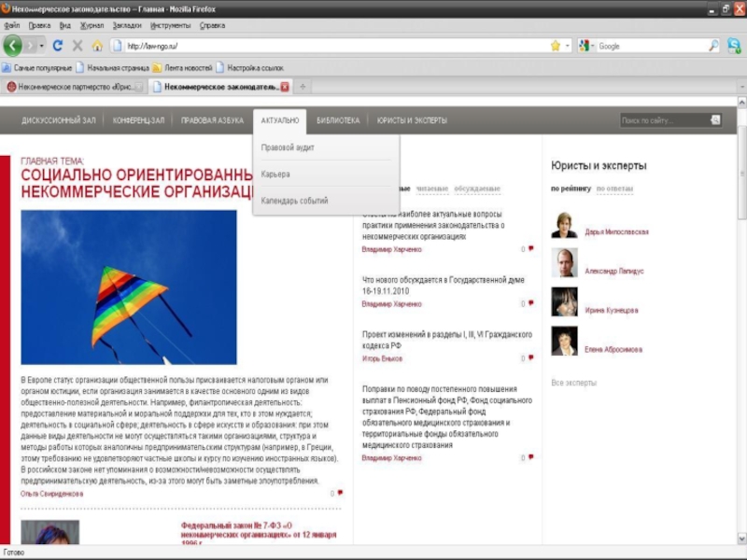Open the Правка menu
The height and width of the screenshot is (560, 747).
tap(39, 26)
